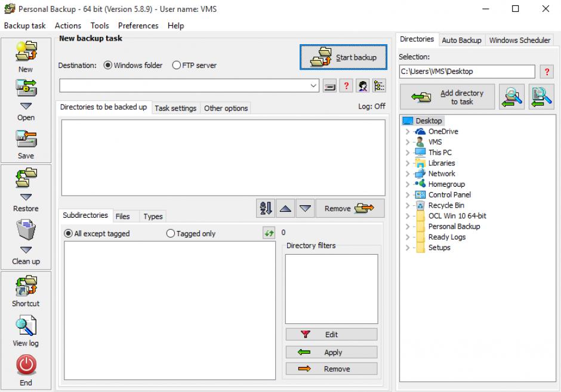Screen dimensions: 561x392
Task: Select the Recycle Bin icon in tree
Action: [420, 205]
